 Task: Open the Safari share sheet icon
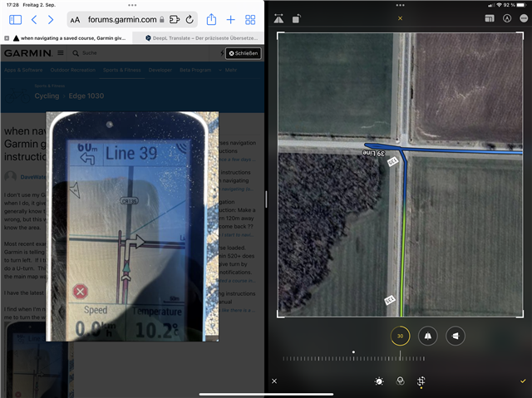point(211,19)
